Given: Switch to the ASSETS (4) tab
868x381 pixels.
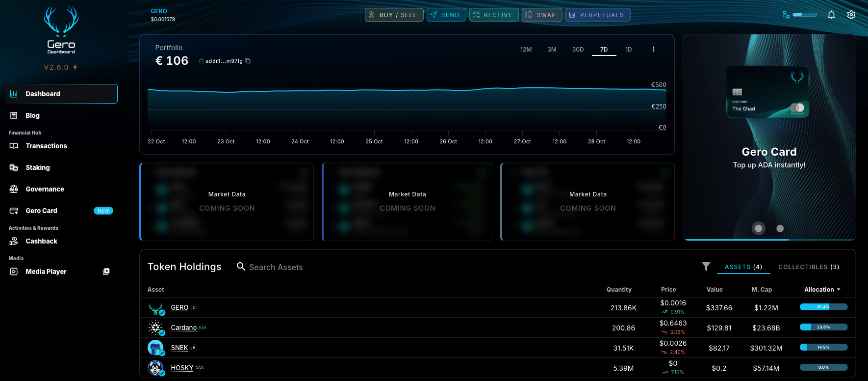Looking at the screenshot, I should pyautogui.click(x=743, y=267).
